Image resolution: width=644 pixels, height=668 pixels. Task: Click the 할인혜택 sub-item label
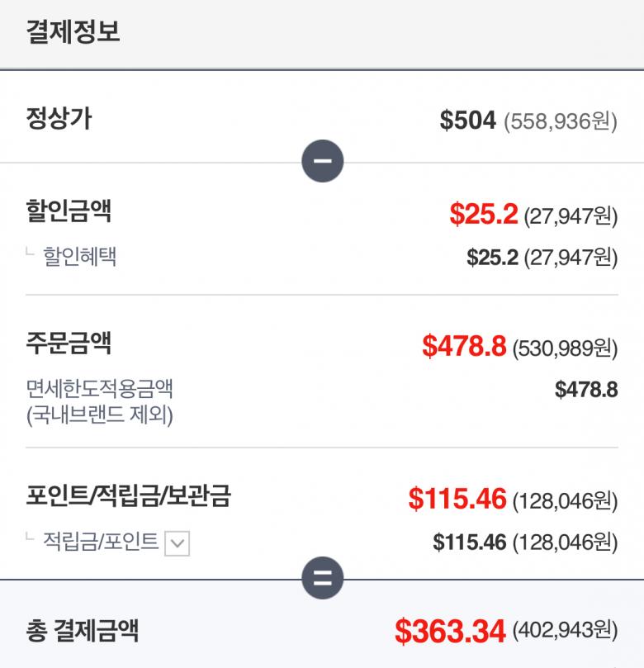79,256
